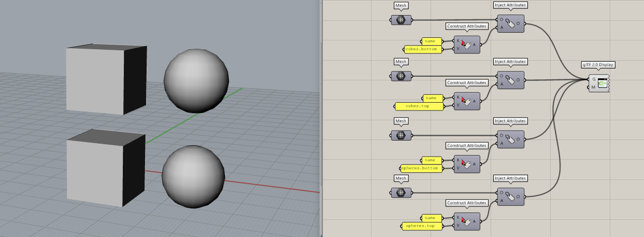Select the Mesh parameter in the uppermost row
This screenshot has width=644, height=237.
click(x=401, y=20)
